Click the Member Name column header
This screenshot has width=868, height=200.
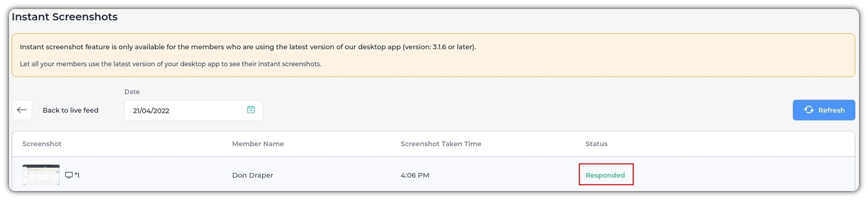point(258,144)
